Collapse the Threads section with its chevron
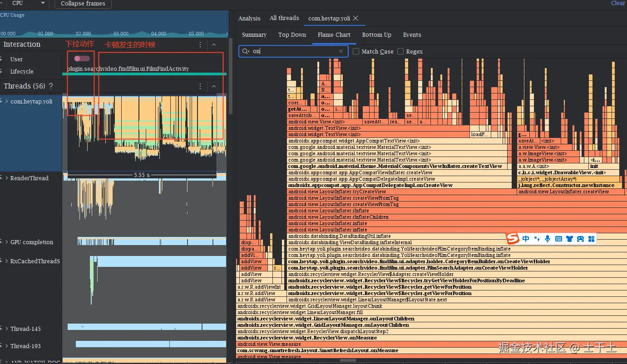 click(214, 86)
